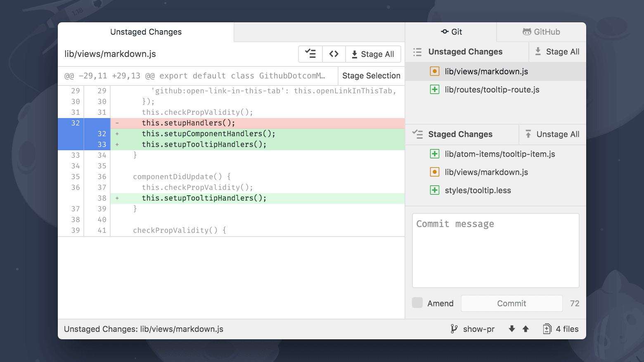
Task: Toggle the Amend checkbox
Action: click(417, 303)
